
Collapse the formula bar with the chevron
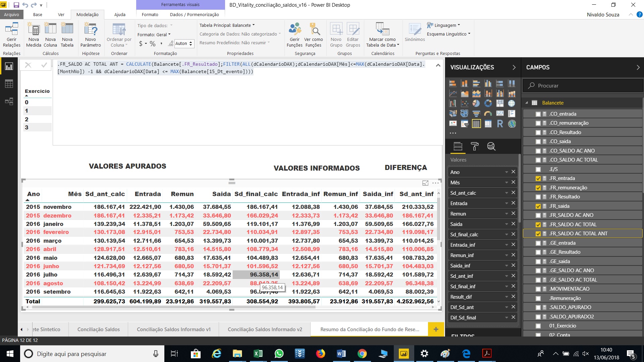[438, 65]
